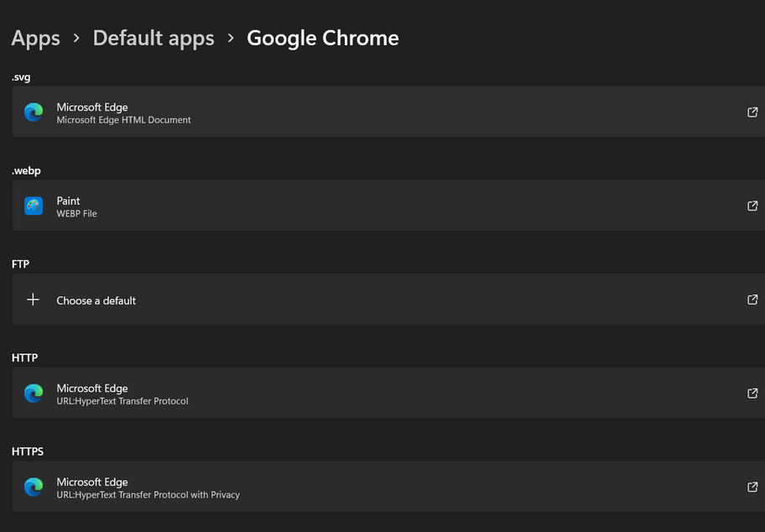This screenshot has width=765, height=532.
Task: Open the external link icon for HTTP
Action: pos(752,393)
